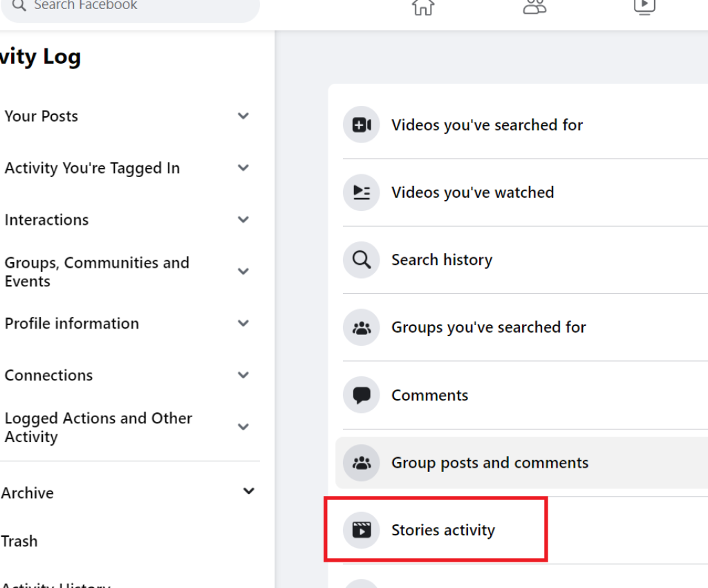708x588 pixels.
Task: Select Activity You're Tagged In label
Action: tap(92, 168)
